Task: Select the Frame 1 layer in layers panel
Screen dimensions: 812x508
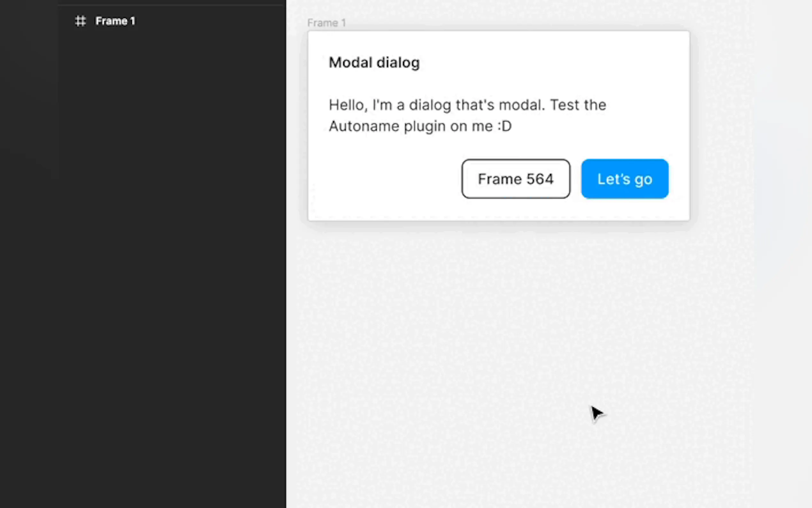Action: [x=115, y=21]
